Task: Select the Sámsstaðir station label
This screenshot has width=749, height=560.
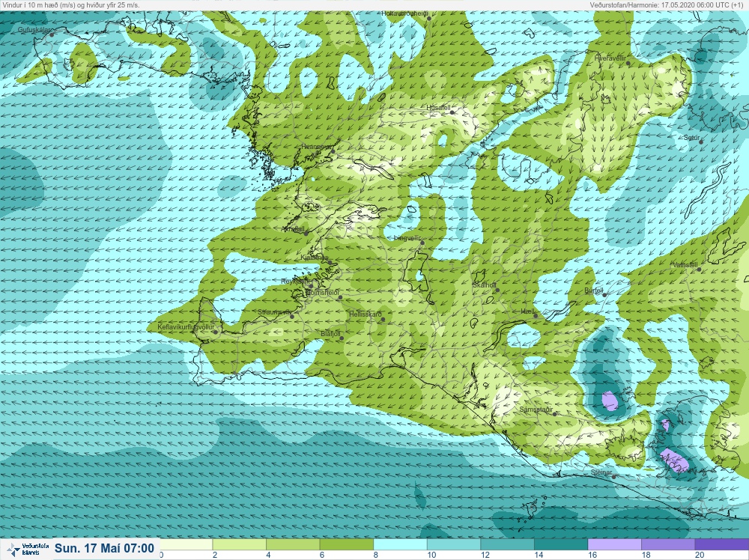Action: click(x=536, y=410)
